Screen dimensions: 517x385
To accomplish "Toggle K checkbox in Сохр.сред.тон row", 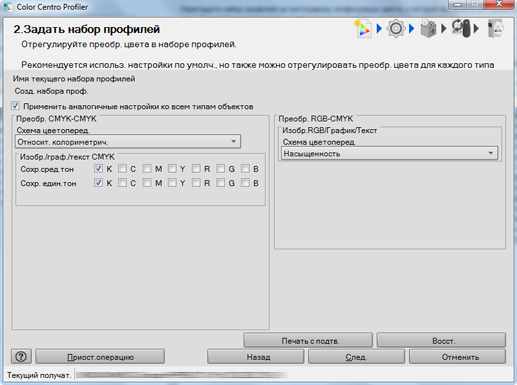I will 98,169.
